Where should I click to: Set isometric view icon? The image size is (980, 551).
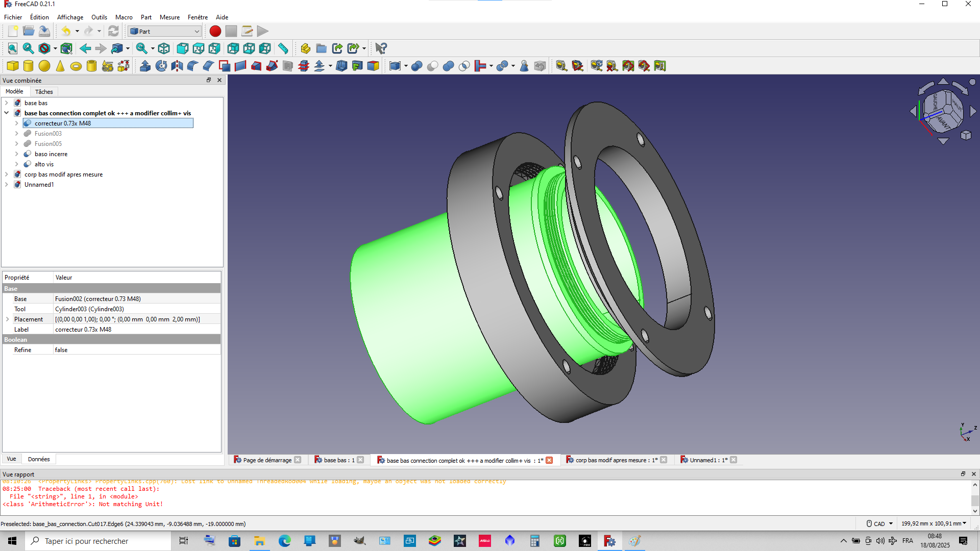pyautogui.click(x=164, y=48)
